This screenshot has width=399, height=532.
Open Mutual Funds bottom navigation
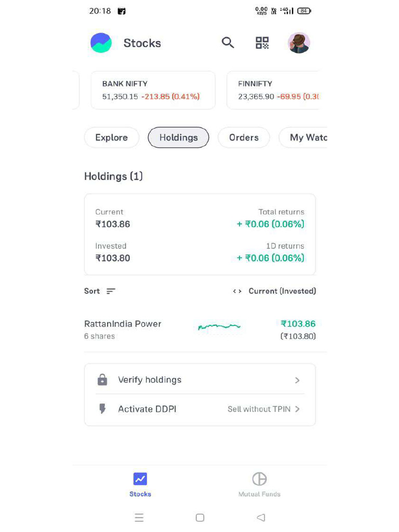click(259, 484)
